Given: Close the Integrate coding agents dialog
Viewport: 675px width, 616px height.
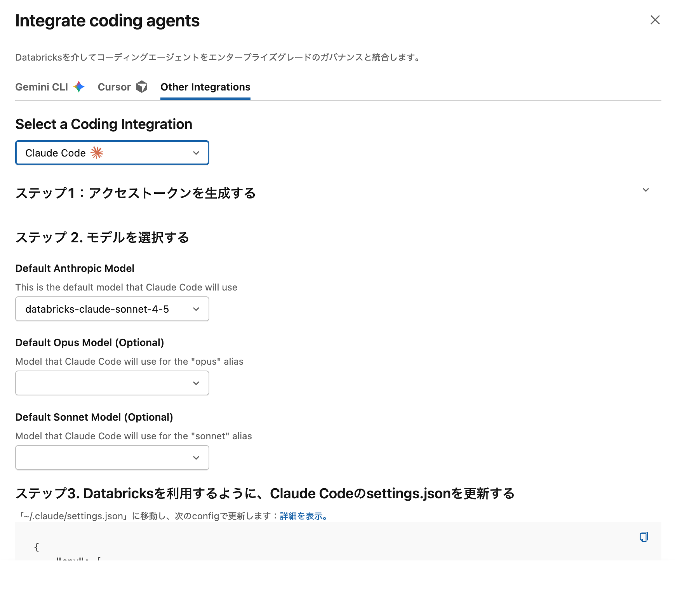Looking at the screenshot, I should 655,20.
